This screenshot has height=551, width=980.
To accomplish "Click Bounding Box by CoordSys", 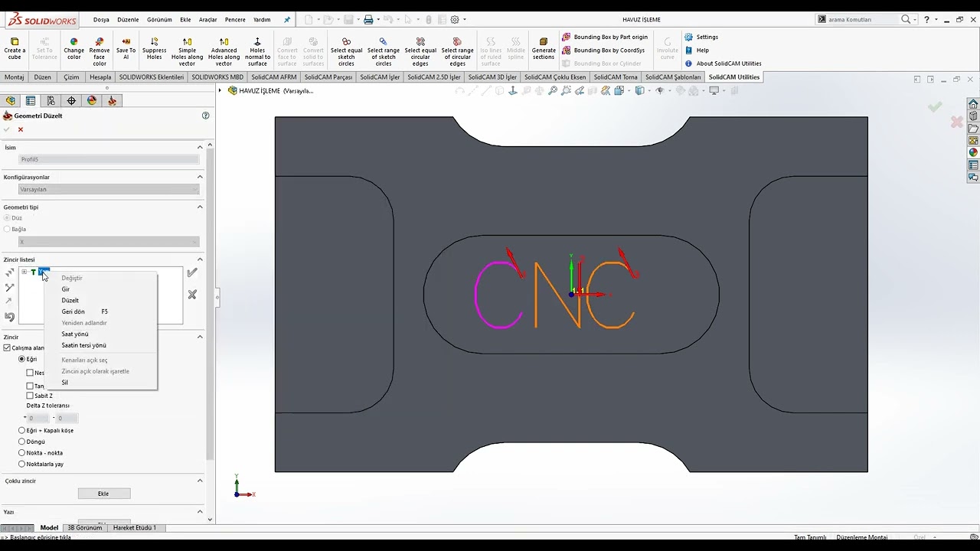I will [x=603, y=51].
